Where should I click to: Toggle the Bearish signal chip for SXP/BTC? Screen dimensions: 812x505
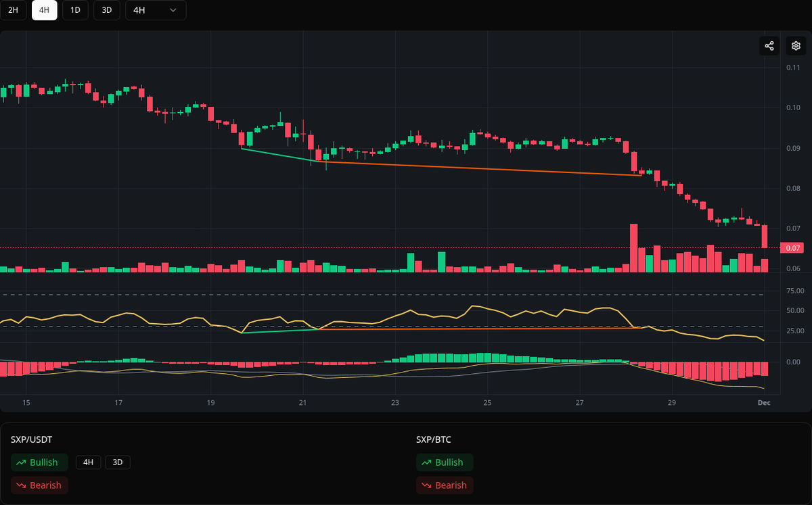point(445,485)
